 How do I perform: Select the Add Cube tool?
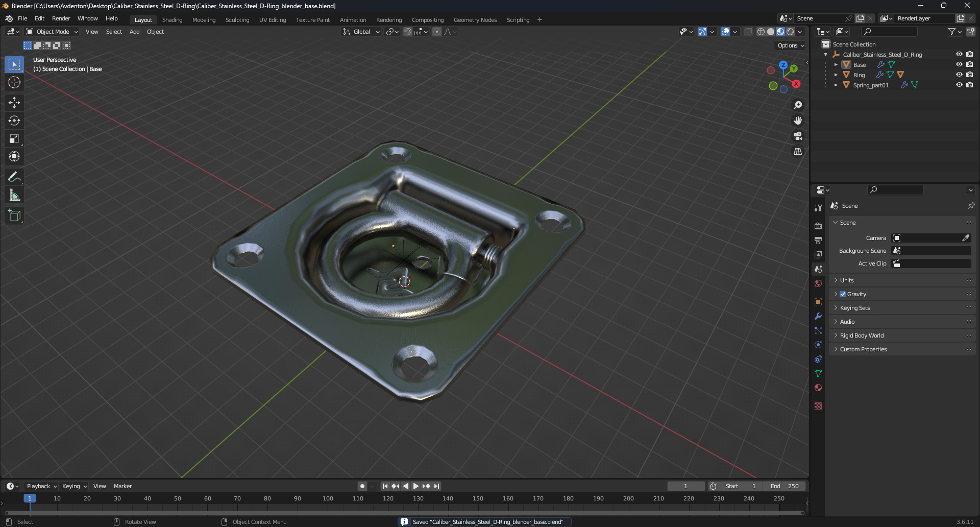[x=14, y=215]
